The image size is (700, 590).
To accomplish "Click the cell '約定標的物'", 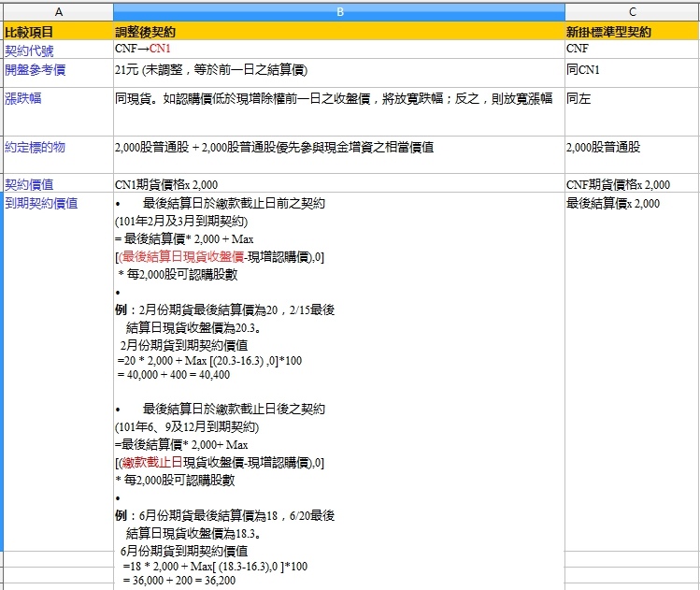I will pyautogui.click(x=59, y=155).
